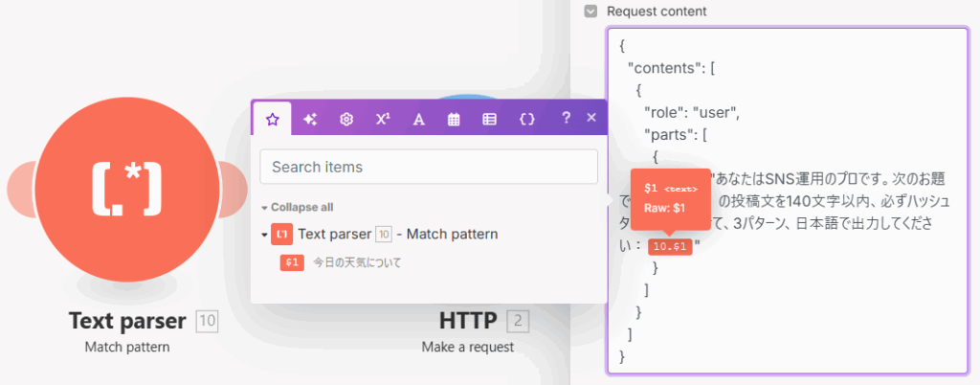Click the HTTP module title
The width and height of the screenshot is (980, 385).
[x=469, y=321]
